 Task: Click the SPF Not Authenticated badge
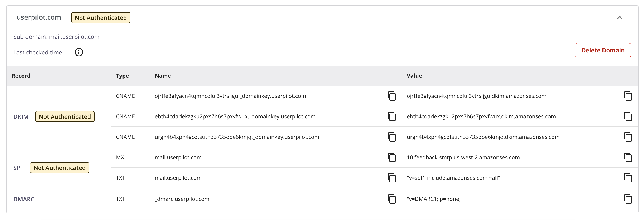point(59,168)
